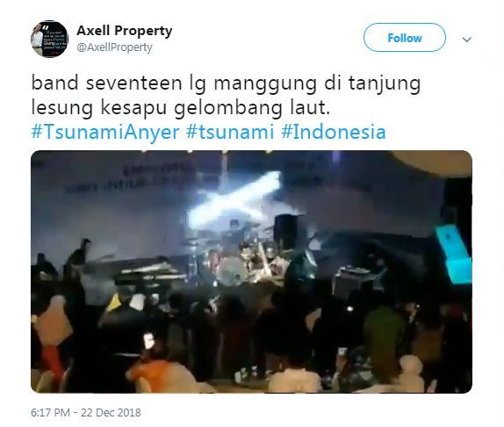This screenshot has height=427, width=504.
Task: Click the 'lesung kesapu gelombang laut' text line
Action: click(181, 107)
